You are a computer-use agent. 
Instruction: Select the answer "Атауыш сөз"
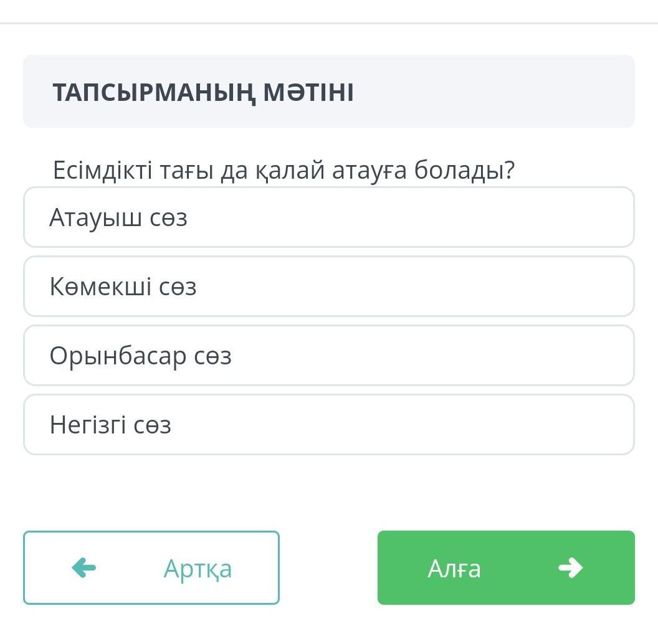tap(328, 217)
